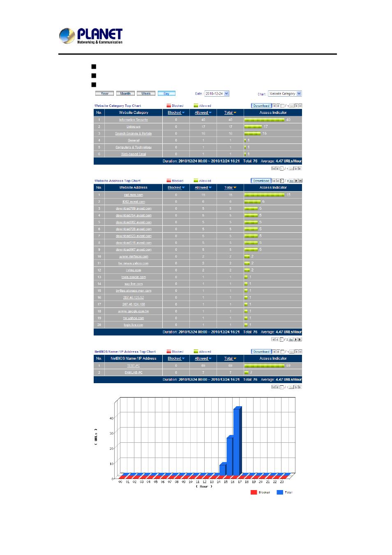This screenshot has width=392, height=555.
Task: Go to previous page in Website Address chart header
Action: pyautogui.click(x=278, y=181)
